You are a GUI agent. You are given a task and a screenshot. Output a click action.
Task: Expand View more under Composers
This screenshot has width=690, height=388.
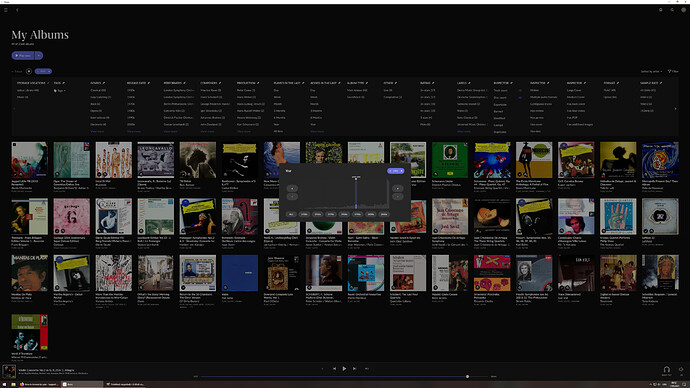tap(207, 131)
